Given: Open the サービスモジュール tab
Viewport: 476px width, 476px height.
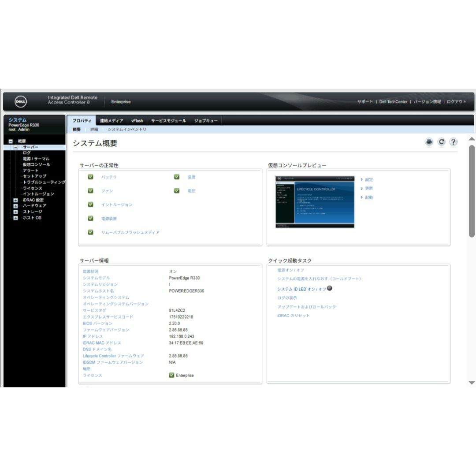Looking at the screenshot, I should [168, 120].
